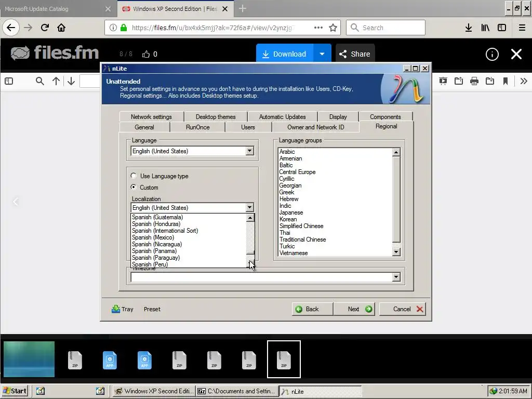Go to next page with down arrow
The image size is (532, 399).
(x=71, y=81)
